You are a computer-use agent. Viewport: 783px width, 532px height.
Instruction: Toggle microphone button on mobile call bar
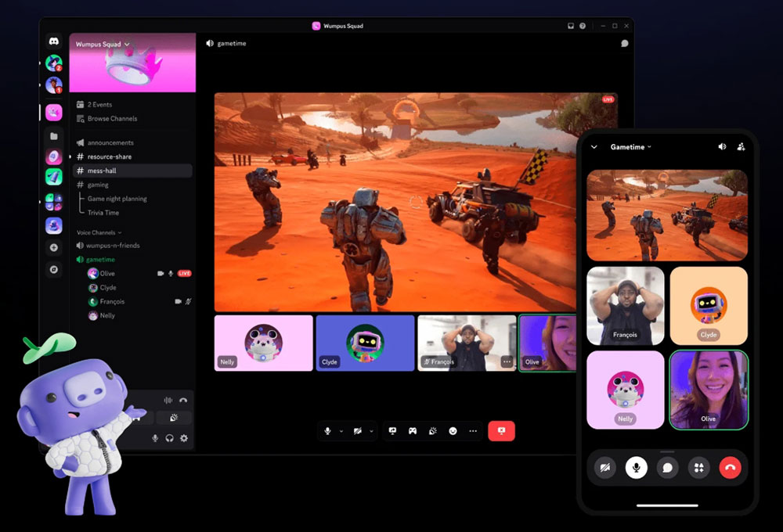pyautogui.click(x=636, y=468)
